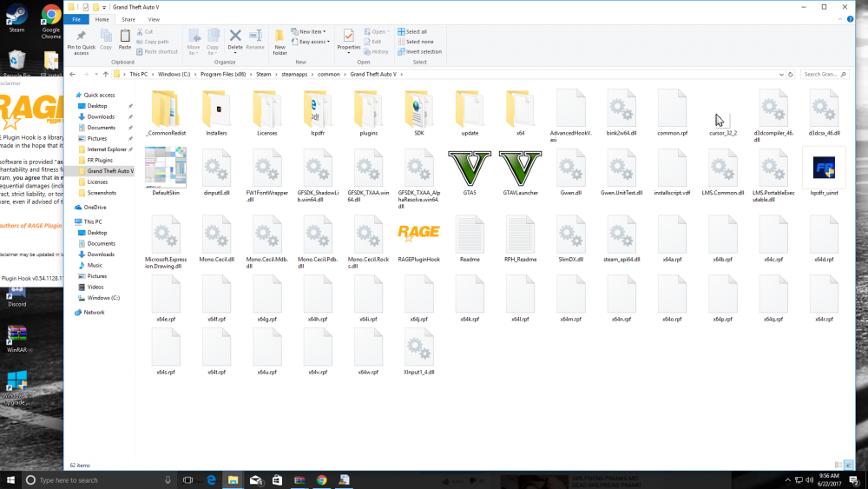Click the Copy ribbon icon
868x489 pixels.
pyautogui.click(x=106, y=40)
